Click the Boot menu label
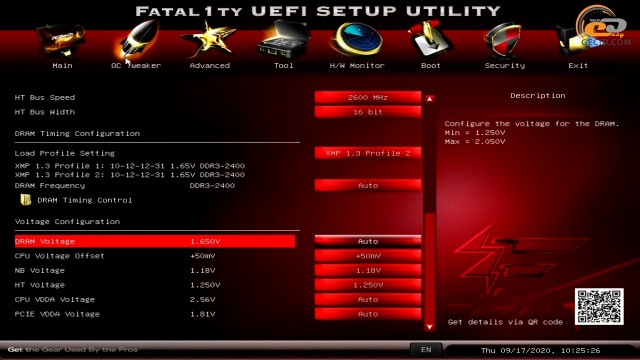The height and width of the screenshot is (360, 640). 431,65
